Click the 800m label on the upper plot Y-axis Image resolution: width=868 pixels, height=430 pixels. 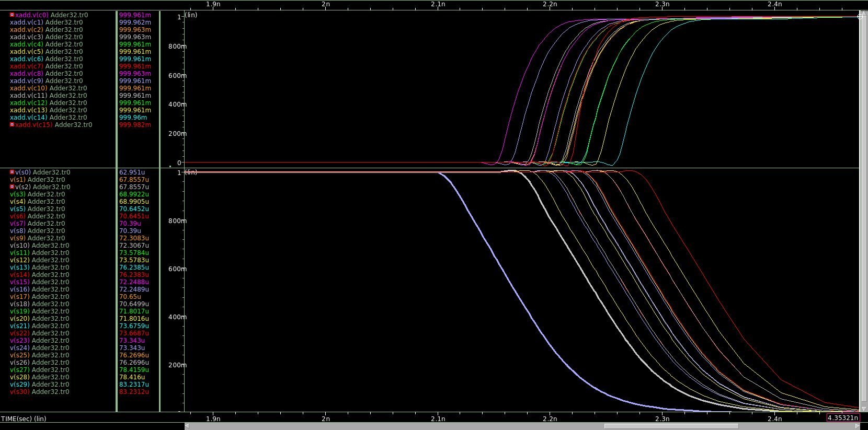click(x=177, y=47)
